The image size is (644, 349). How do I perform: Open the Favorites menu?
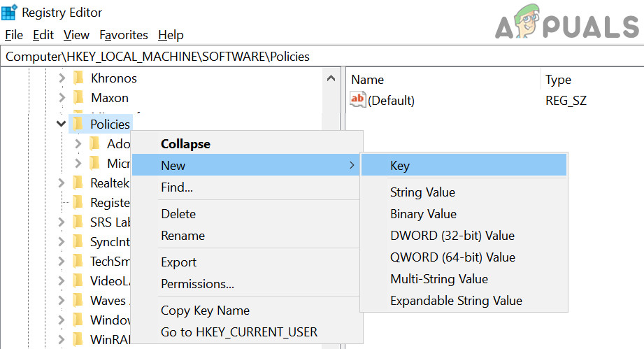(124, 35)
